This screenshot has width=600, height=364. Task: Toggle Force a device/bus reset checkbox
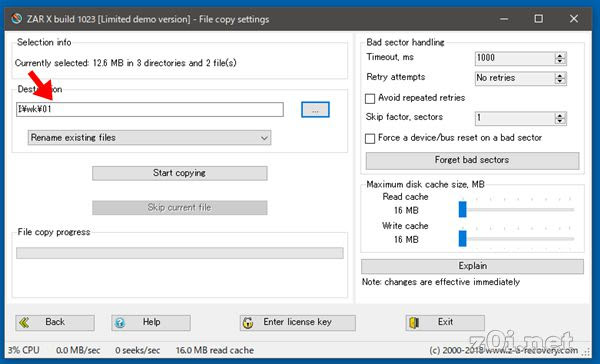370,139
